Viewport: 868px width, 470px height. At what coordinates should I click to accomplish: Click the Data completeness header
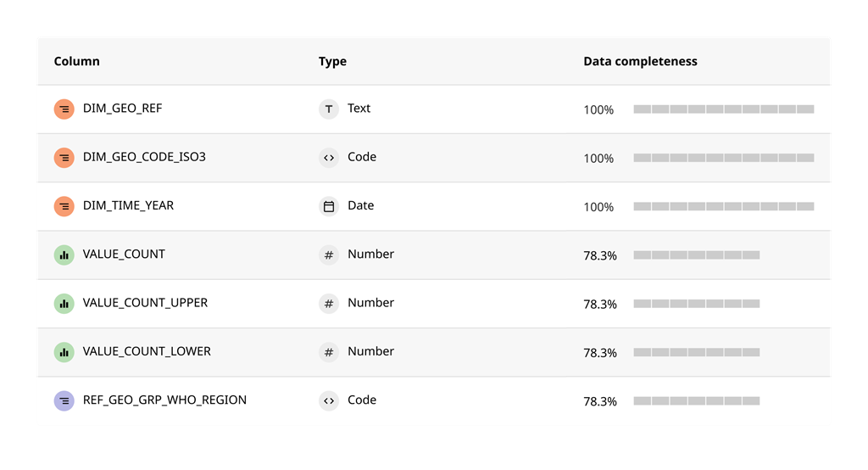pyautogui.click(x=640, y=61)
